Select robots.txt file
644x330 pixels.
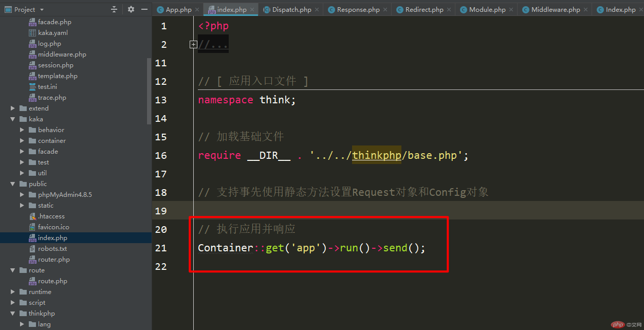[x=52, y=249]
